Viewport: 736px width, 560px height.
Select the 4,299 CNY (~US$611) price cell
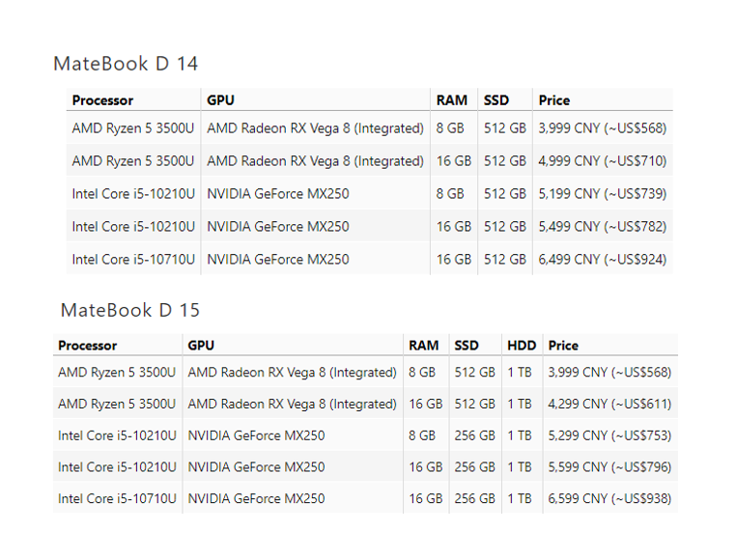609,405
